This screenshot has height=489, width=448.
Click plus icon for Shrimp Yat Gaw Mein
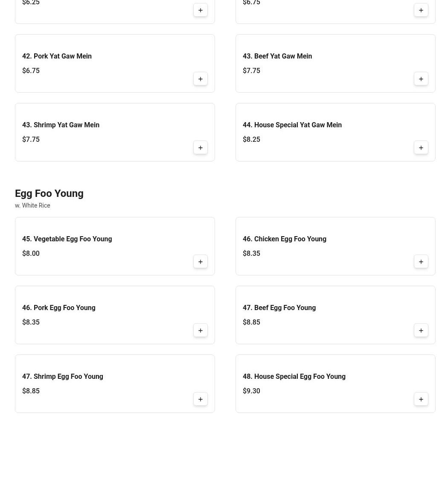click(200, 148)
